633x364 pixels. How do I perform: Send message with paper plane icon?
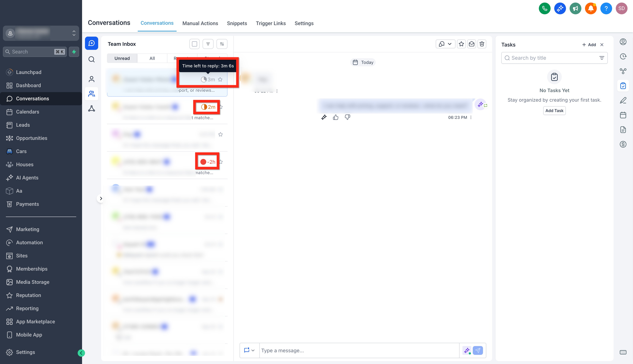coord(478,350)
